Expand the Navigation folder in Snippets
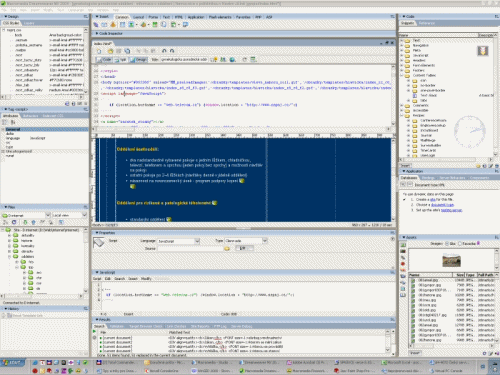500x375 pixels. 402,45
